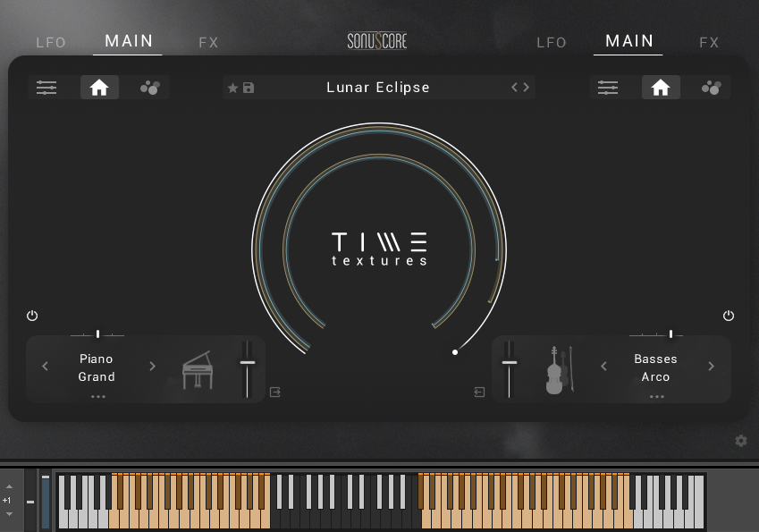Go to next preset with right chevron

527,87
